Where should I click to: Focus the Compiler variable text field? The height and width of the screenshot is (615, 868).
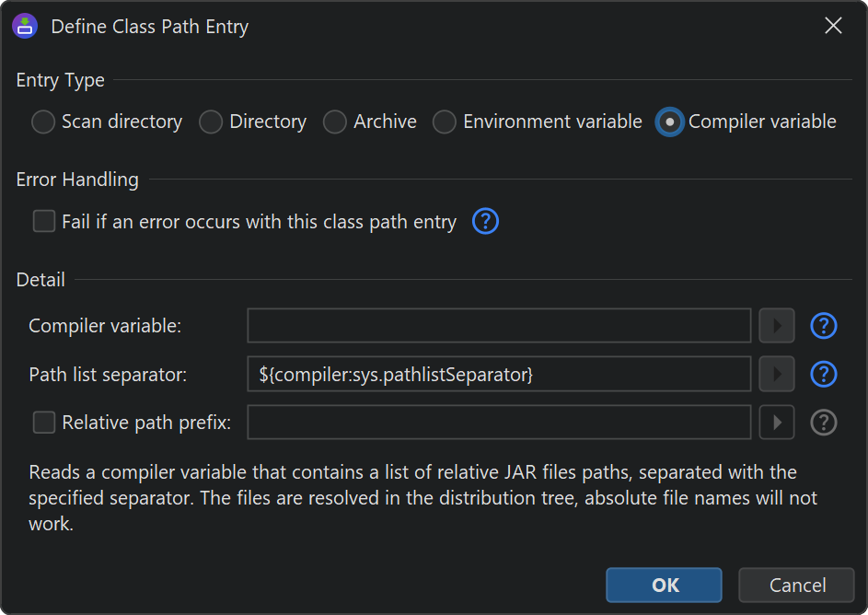click(499, 326)
